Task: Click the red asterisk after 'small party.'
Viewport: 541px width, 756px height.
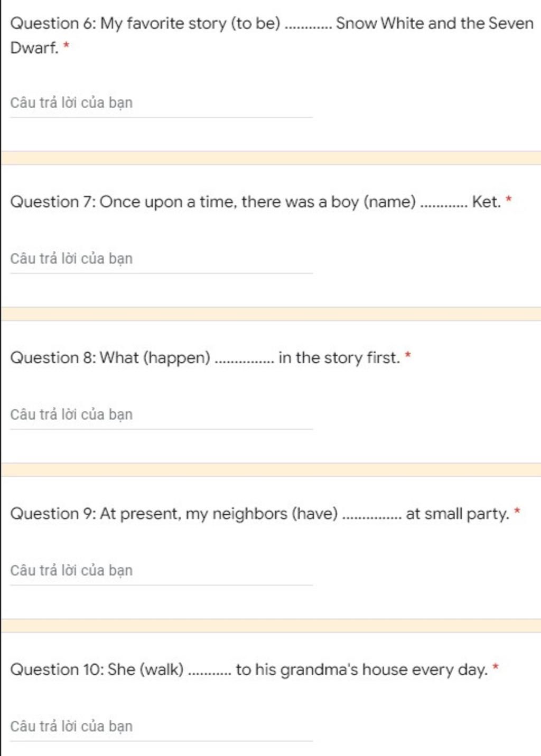Action: (x=517, y=511)
